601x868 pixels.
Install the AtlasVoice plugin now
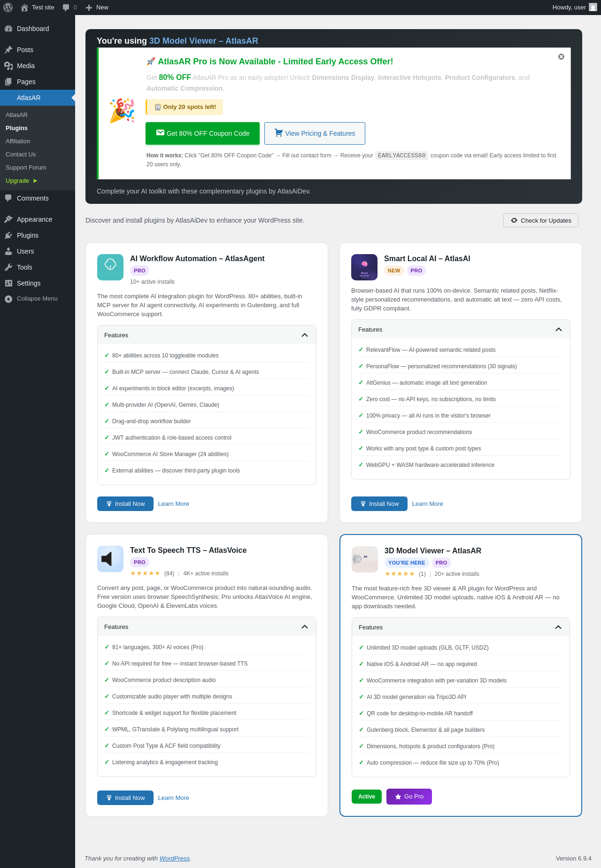pyautogui.click(x=125, y=798)
